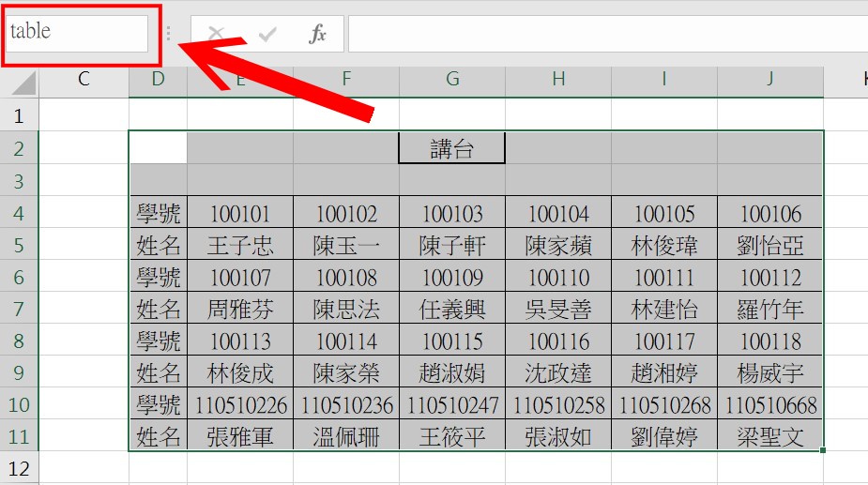Click the cell with name 周雅芬
The height and width of the screenshot is (485, 868).
pos(240,309)
